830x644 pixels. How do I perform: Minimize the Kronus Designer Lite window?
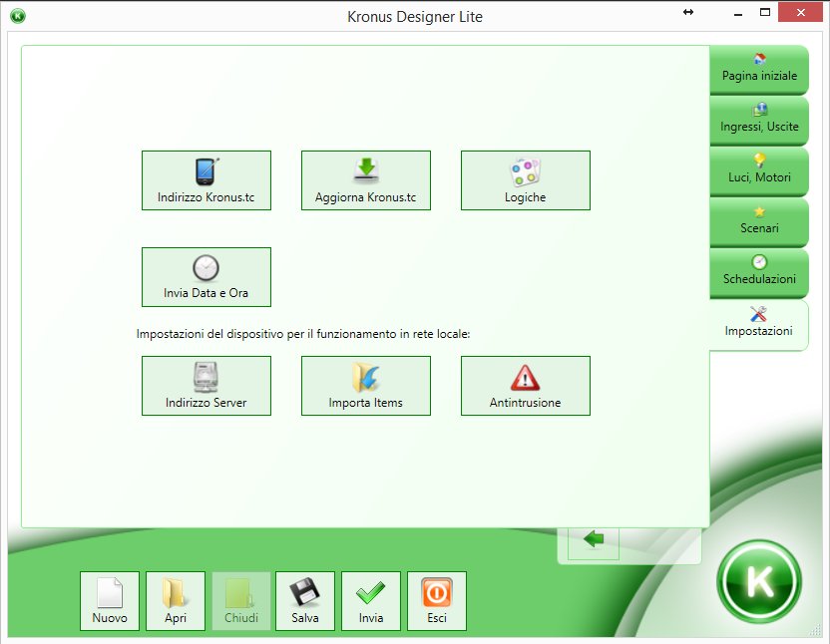(x=738, y=13)
